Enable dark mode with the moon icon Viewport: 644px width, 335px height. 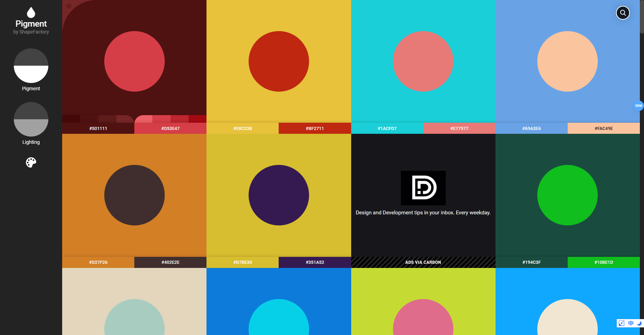coord(639,323)
